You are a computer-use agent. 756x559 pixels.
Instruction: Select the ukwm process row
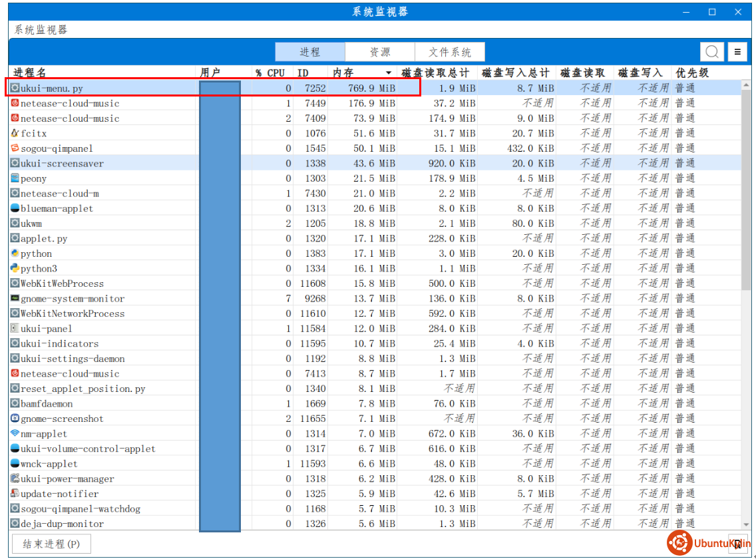(375, 223)
